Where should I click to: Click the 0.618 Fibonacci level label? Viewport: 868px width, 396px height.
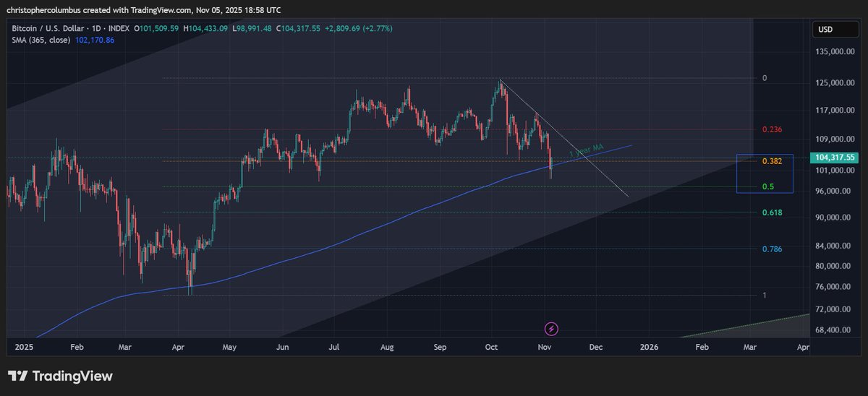pyautogui.click(x=772, y=212)
